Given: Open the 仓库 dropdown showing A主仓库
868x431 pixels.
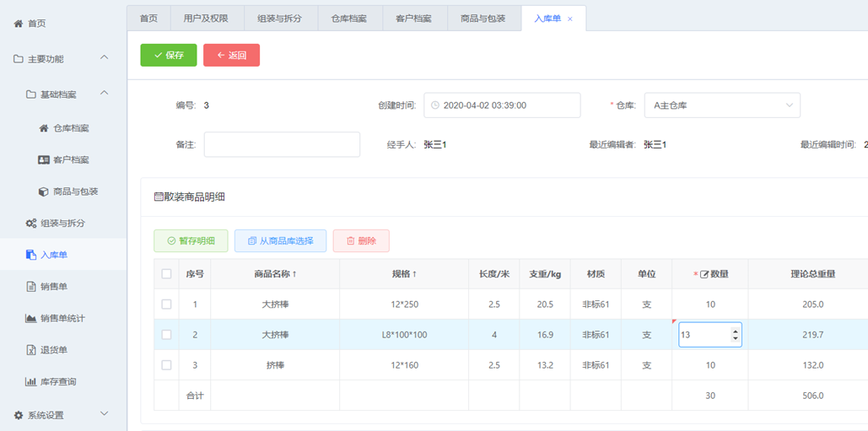Looking at the screenshot, I should coord(722,105).
